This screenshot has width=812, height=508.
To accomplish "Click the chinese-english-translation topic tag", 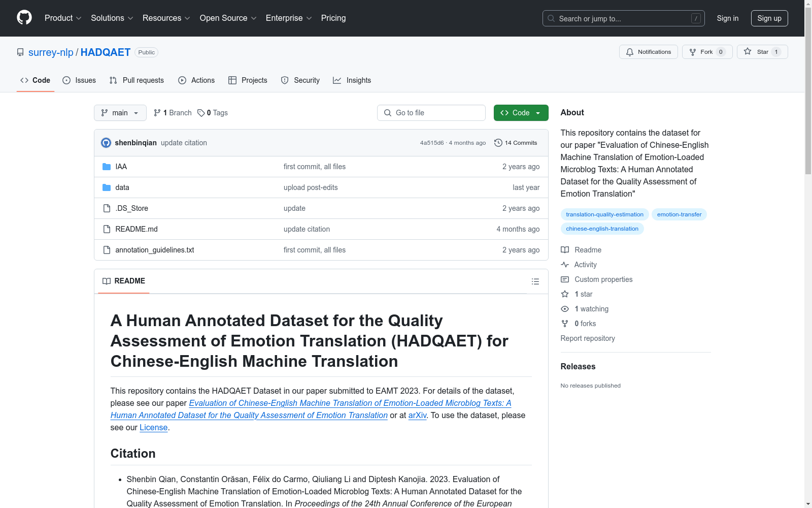I will click(x=602, y=229).
